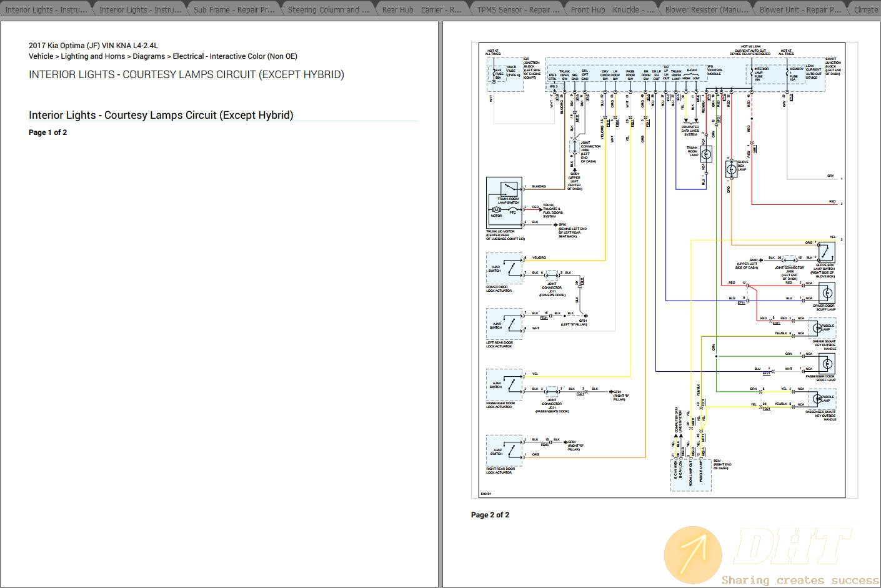Select the TRUNK LID MOTOR caption
Viewport: 881px width, 588px height.
(505, 235)
